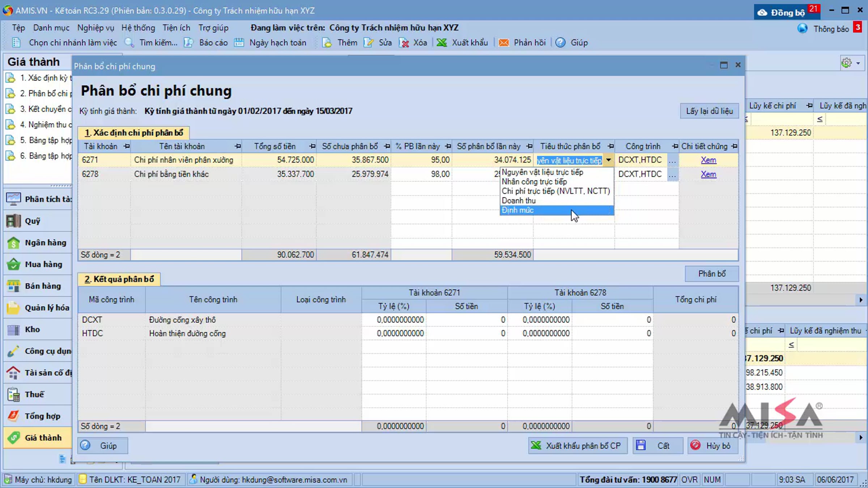
Task: Select Định mức option in dropdown
Action: point(557,210)
